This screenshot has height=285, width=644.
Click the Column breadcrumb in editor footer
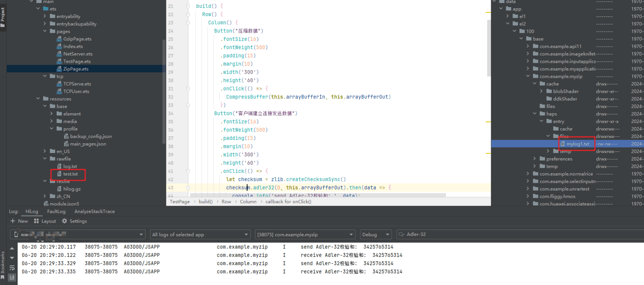248,202
